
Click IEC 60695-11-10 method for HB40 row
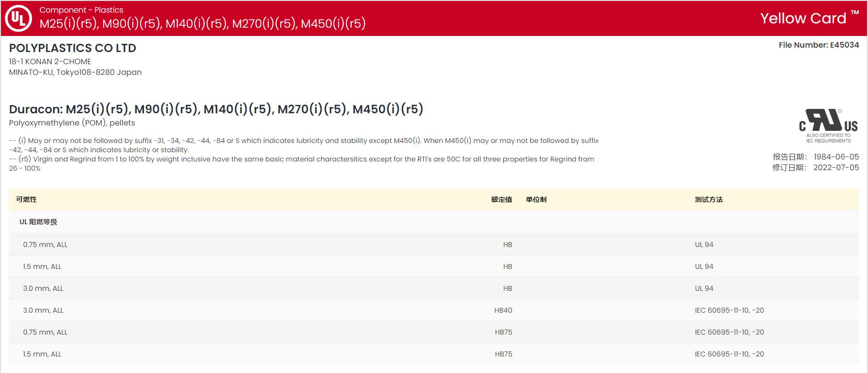pyautogui.click(x=729, y=310)
